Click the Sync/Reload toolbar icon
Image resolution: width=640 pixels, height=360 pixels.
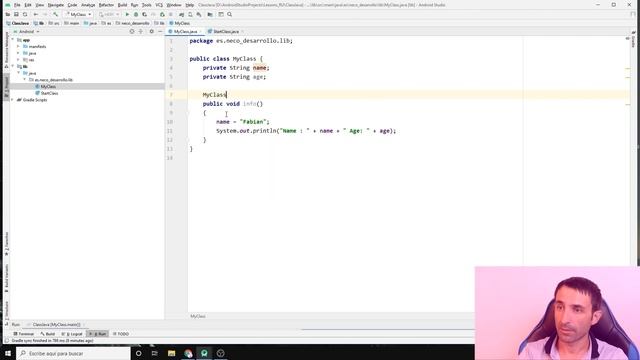25,14
